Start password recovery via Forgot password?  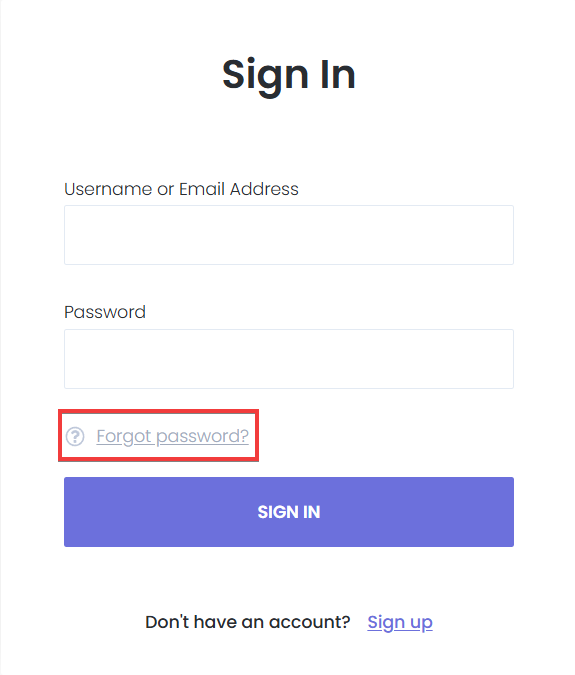pyautogui.click(x=173, y=437)
